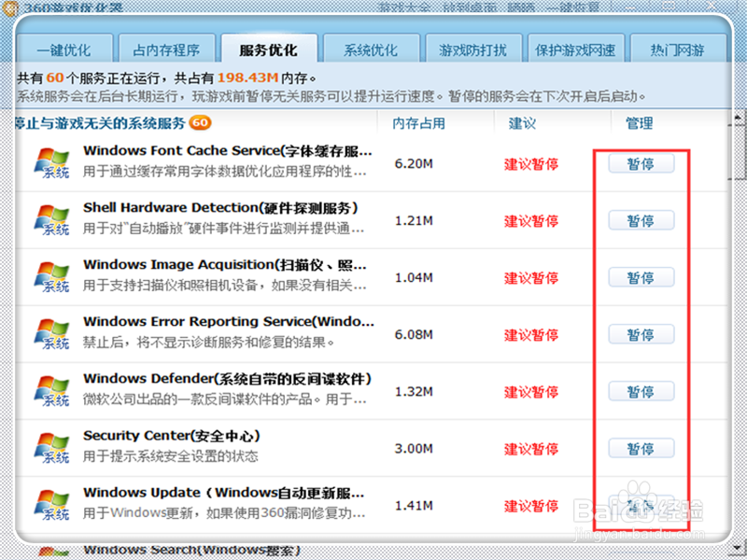Switch to the 占内存程序 tab
The width and height of the screenshot is (747, 560).
166,49
